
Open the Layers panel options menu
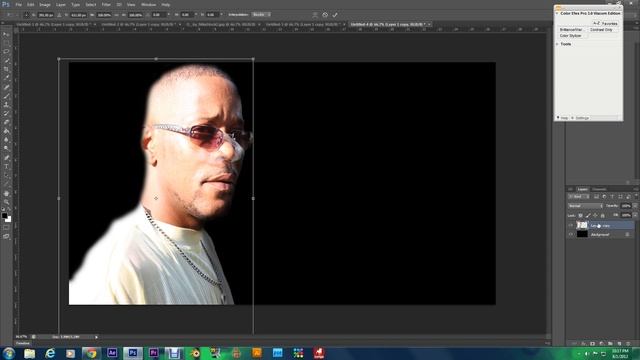tap(636, 189)
